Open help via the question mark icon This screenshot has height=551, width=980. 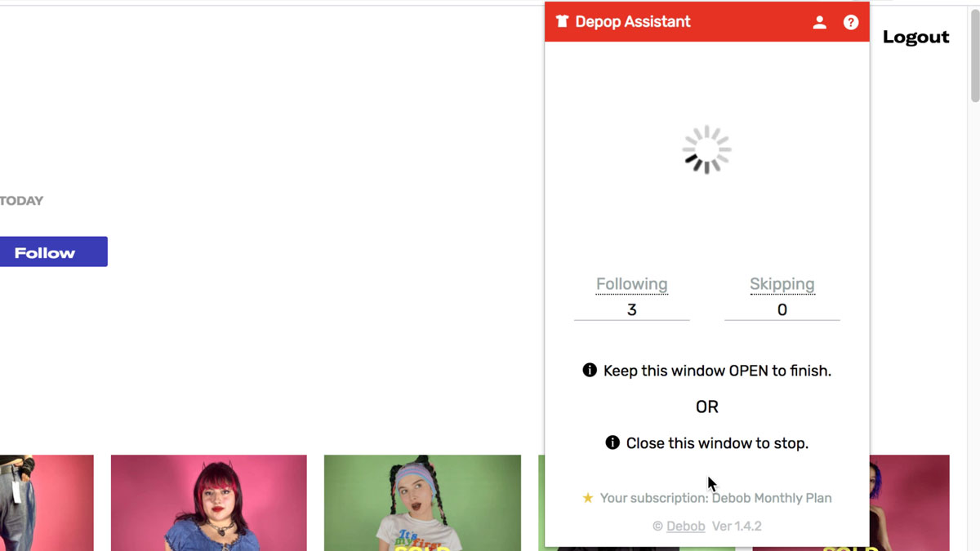click(x=851, y=23)
